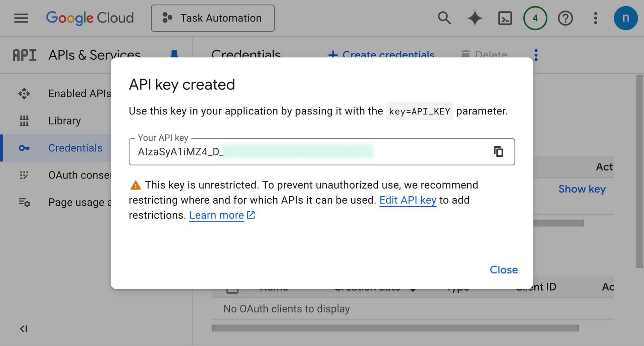Click the Your API key field
Viewport: 644px width, 346px height.
coord(302,152)
